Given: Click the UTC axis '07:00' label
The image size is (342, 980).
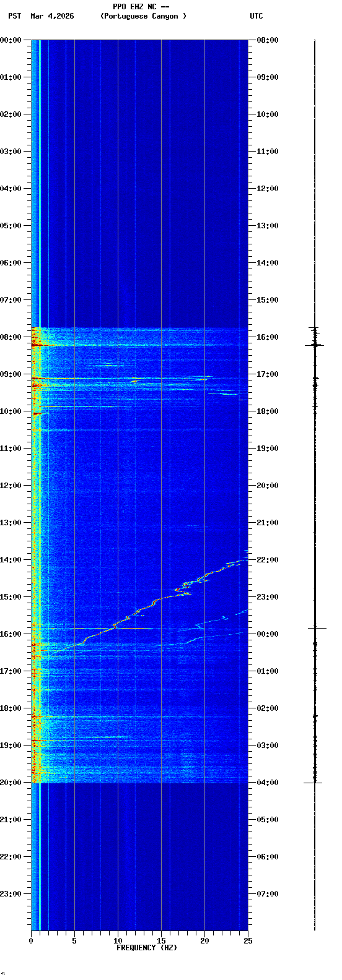Looking at the screenshot, I should (268, 894).
